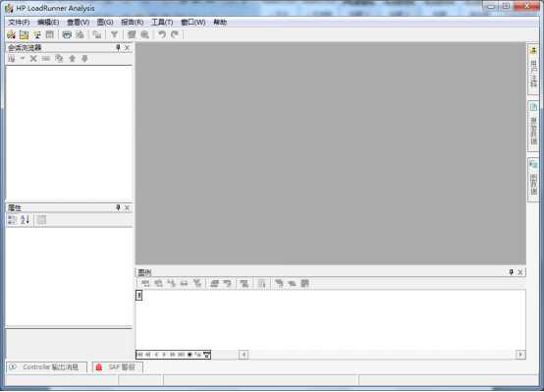Open the dropdown arrow beside add item icon

click(x=23, y=59)
